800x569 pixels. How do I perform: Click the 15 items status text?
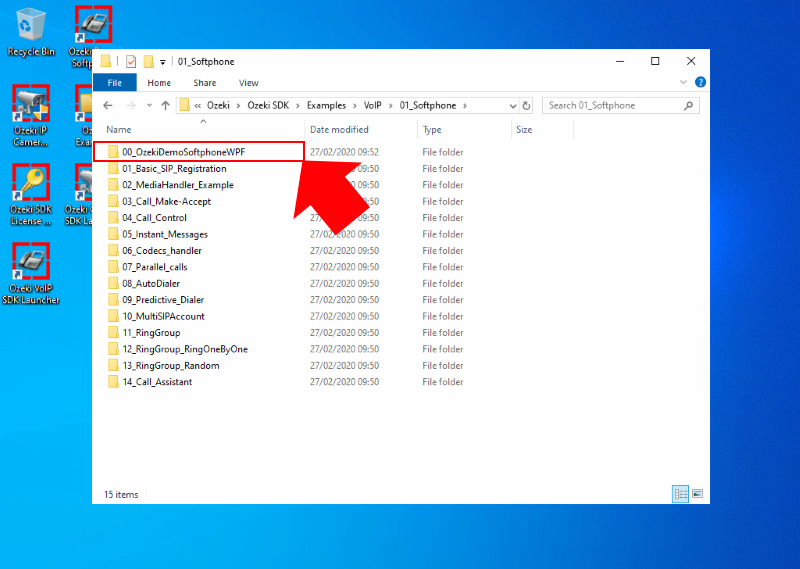pyautogui.click(x=121, y=494)
